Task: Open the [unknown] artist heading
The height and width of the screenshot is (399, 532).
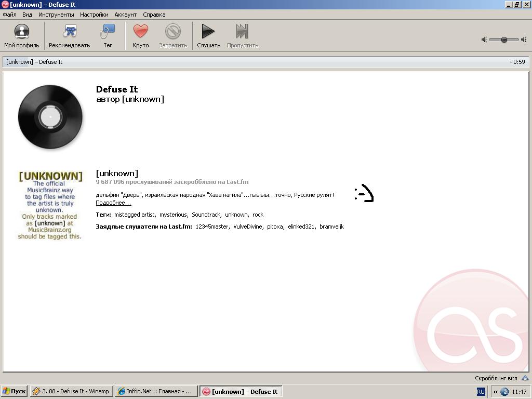Action: click(117, 174)
